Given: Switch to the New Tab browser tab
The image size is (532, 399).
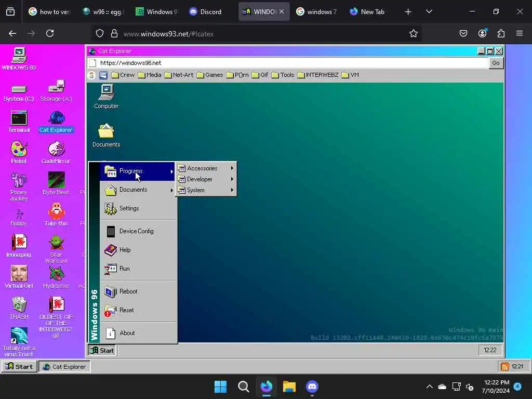Looking at the screenshot, I should coord(368,11).
